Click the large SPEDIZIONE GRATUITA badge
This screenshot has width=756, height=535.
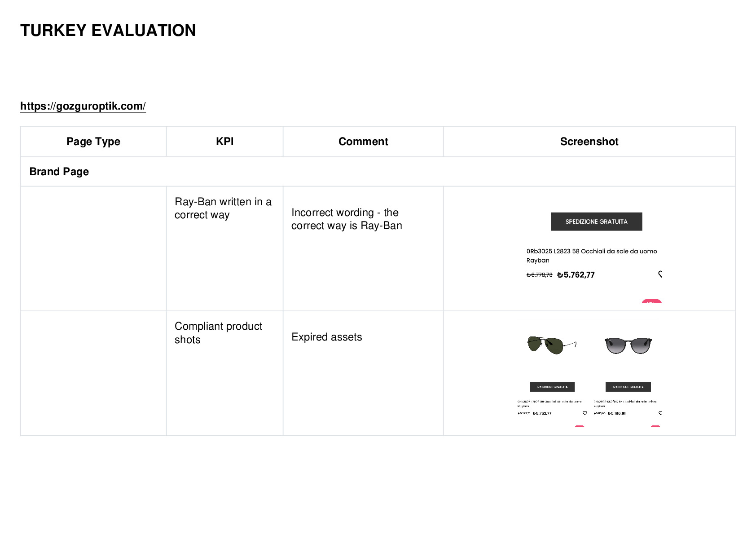596,221
